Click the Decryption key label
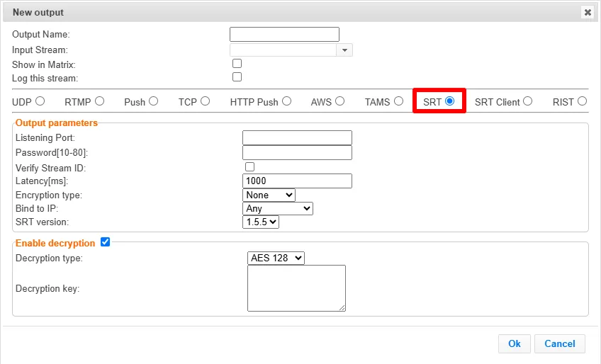Screen dimensions: 601x364 coord(47,288)
